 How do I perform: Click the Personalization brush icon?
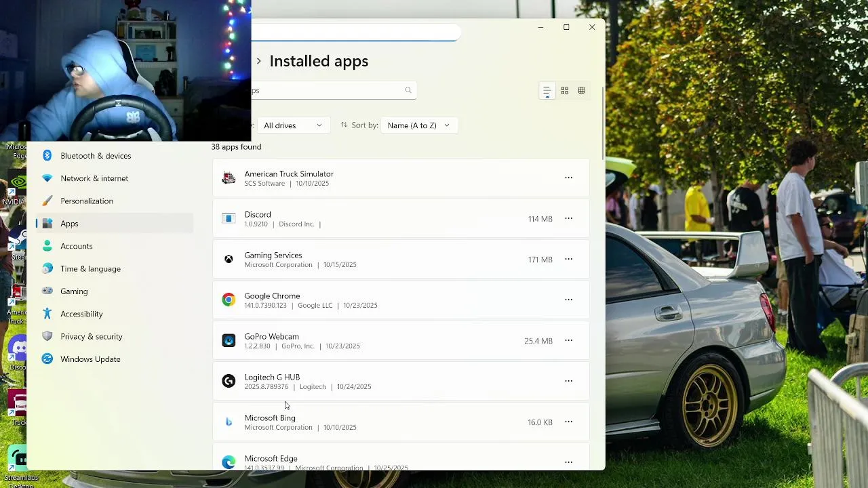click(x=47, y=201)
